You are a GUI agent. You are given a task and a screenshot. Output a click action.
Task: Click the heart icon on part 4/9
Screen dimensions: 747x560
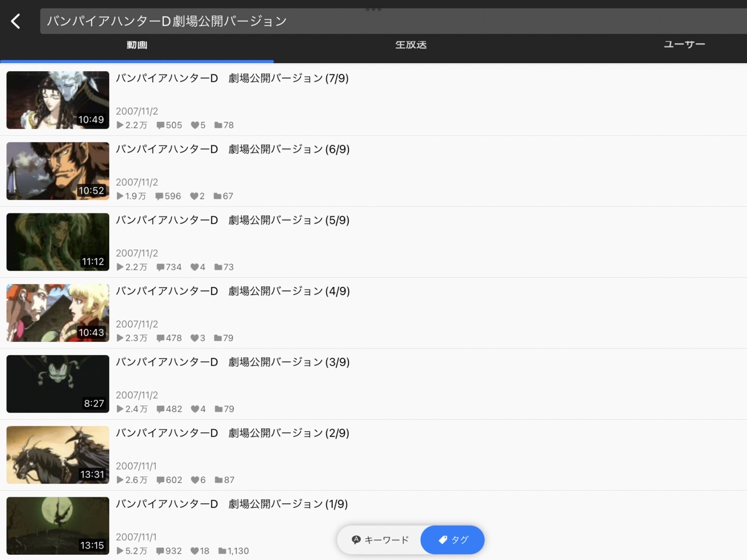point(194,338)
